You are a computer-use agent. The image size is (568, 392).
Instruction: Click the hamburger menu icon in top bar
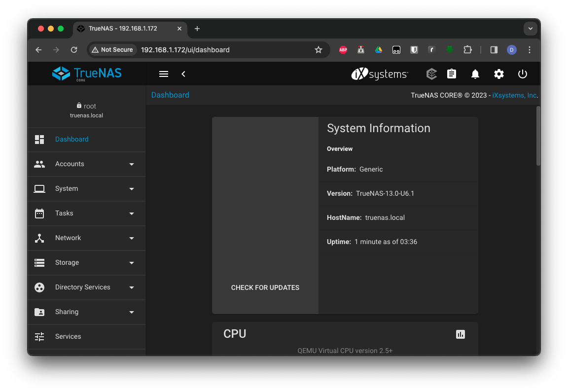tap(164, 74)
